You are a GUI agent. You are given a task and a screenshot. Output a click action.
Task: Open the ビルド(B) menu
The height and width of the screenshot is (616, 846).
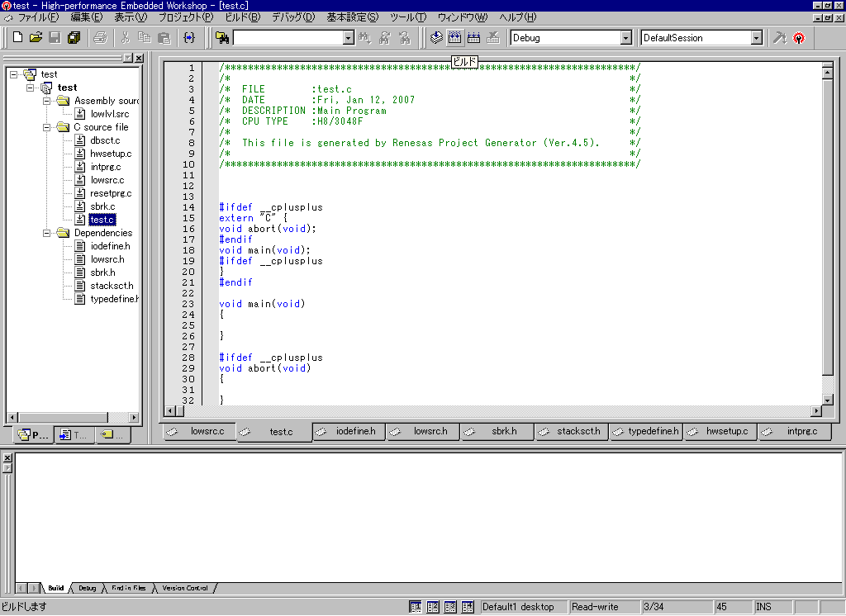coord(242,17)
